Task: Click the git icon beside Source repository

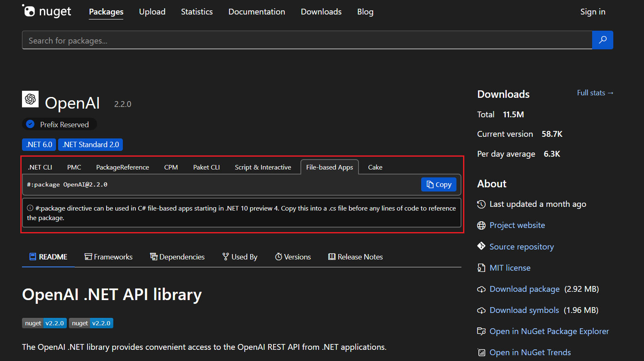Action: [481, 246]
